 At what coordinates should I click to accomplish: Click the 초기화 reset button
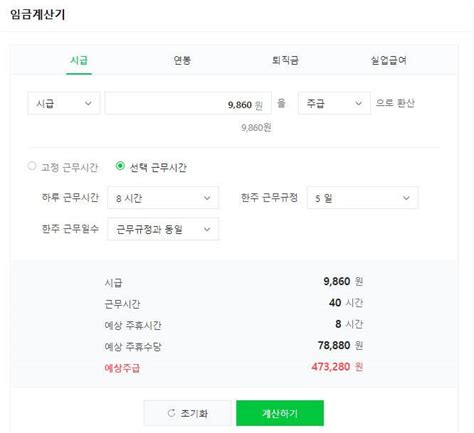click(x=187, y=413)
